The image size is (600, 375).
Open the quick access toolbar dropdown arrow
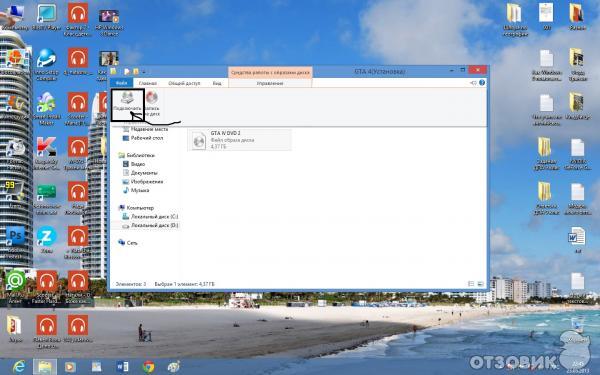tap(144, 72)
